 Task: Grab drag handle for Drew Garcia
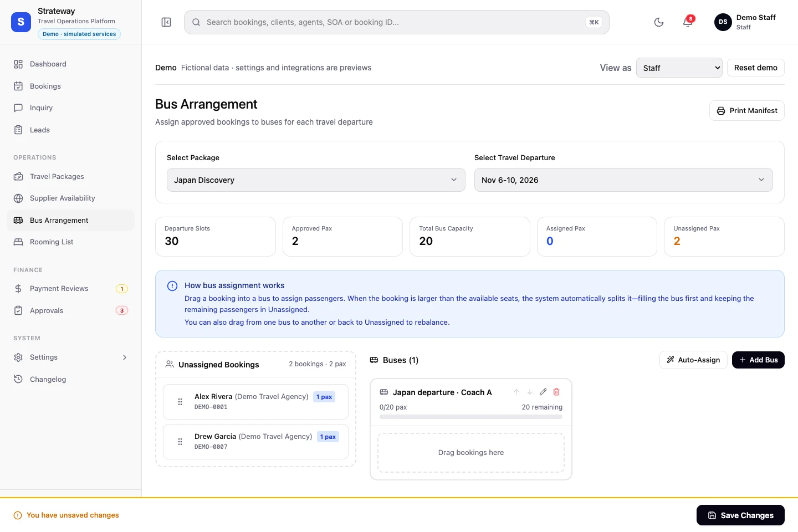180,442
